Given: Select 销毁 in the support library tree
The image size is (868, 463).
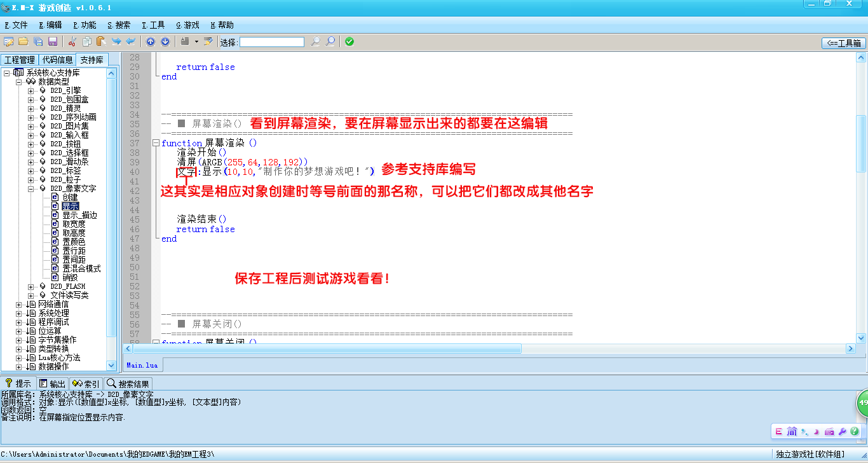Looking at the screenshot, I should [x=70, y=277].
